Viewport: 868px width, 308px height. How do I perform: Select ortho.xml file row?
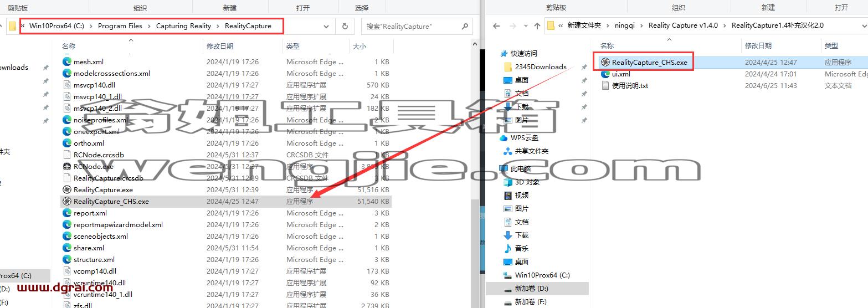(225, 143)
